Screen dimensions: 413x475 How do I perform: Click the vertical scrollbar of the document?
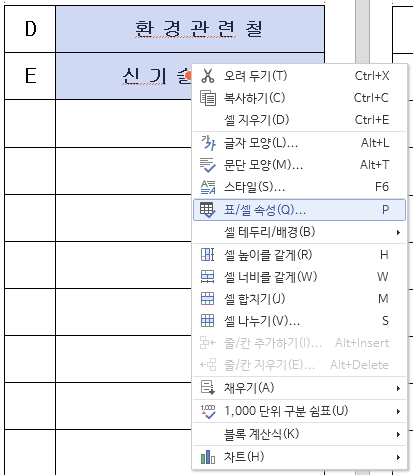tap(362, 33)
